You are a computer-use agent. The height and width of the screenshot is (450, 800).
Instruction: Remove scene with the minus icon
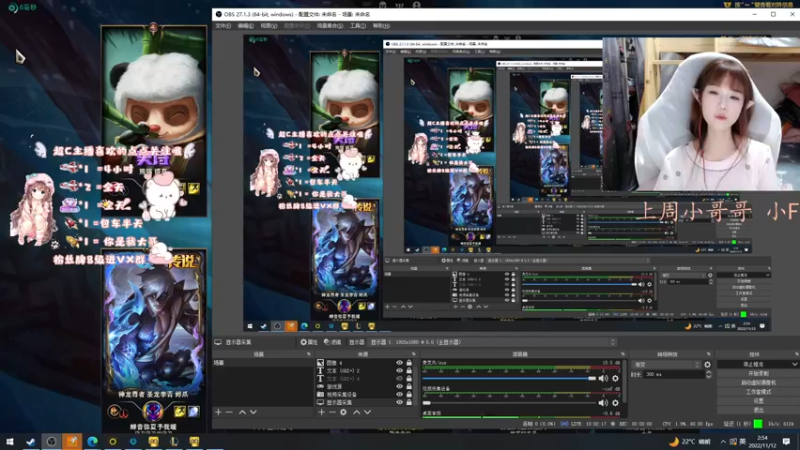pos(229,412)
